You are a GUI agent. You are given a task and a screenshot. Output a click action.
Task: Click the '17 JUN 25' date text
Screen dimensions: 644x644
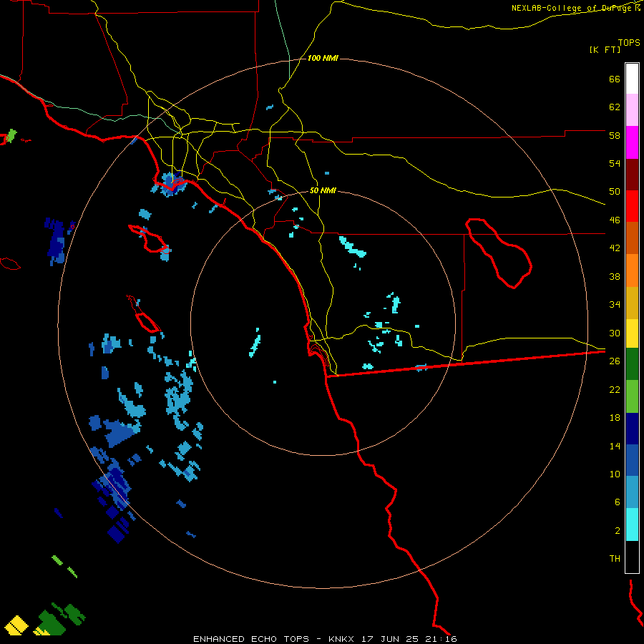390,639
